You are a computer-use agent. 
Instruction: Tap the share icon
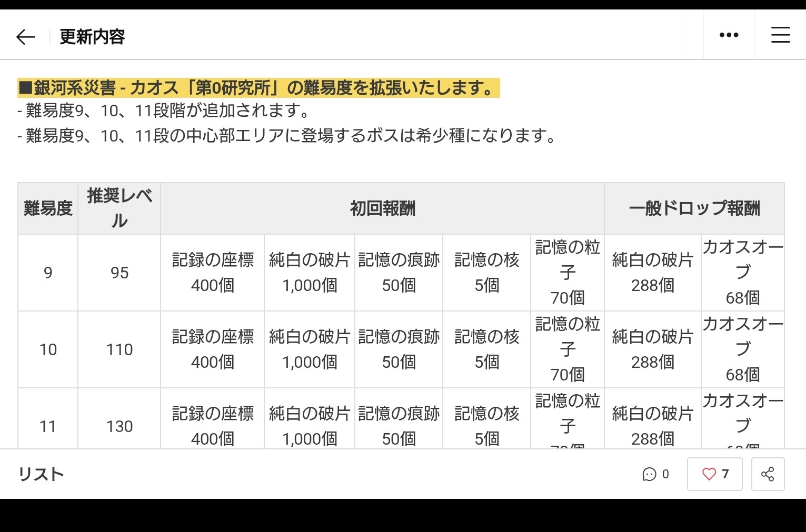[768, 474]
